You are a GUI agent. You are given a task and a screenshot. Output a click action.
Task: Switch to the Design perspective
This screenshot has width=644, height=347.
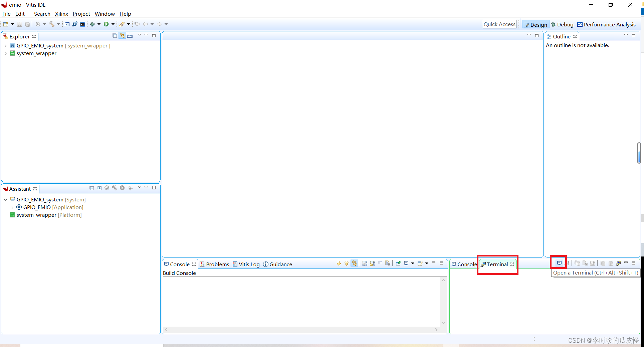pyautogui.click(x=535, y=24)
